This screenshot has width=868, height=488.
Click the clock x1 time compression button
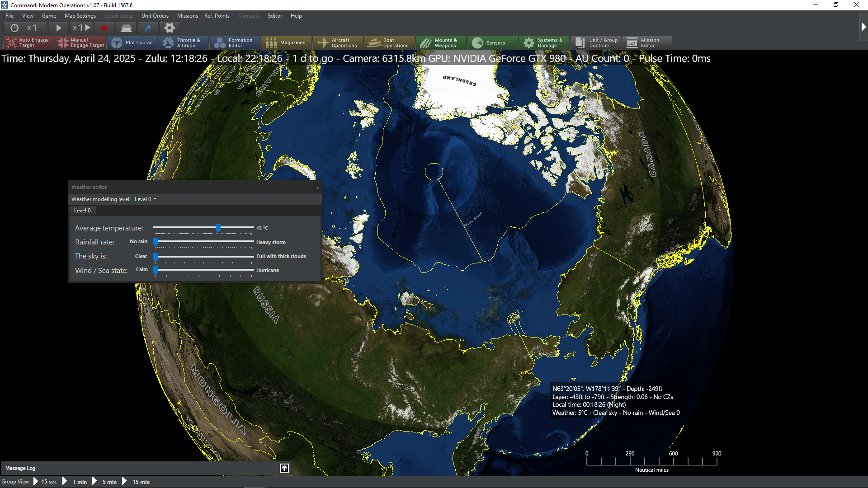[24, 28]
